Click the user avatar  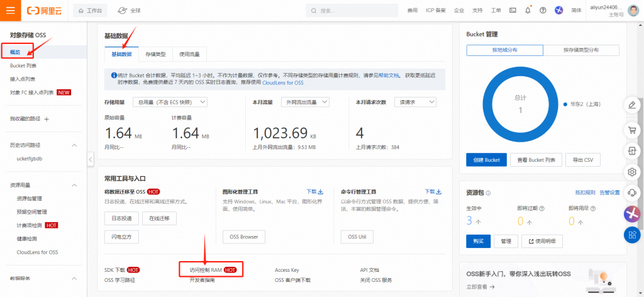click(x=633, y=11)
